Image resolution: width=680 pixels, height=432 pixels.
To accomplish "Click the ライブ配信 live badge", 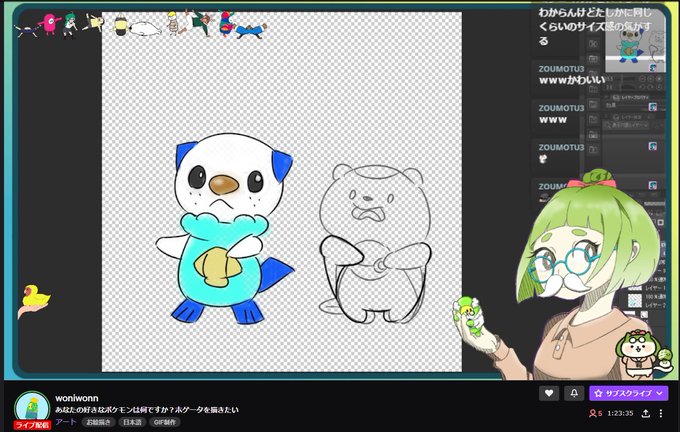I will click(x=32, y=425).
